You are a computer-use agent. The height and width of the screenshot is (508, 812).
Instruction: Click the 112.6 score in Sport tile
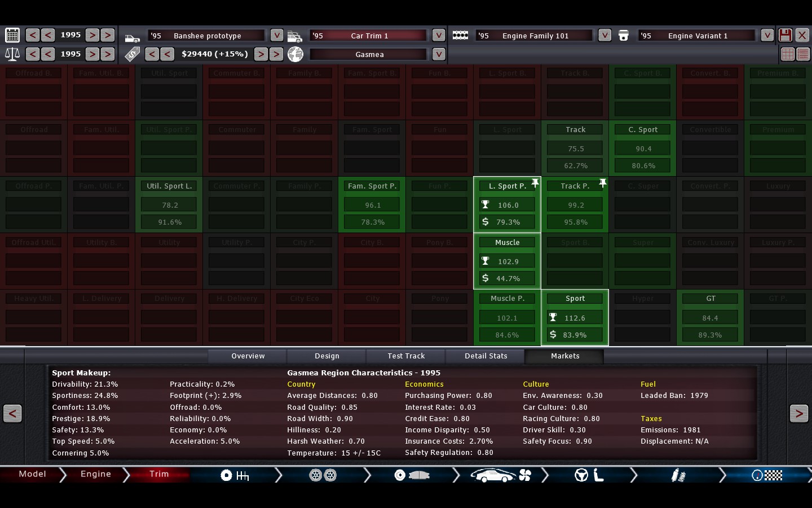tap(575, 318)
